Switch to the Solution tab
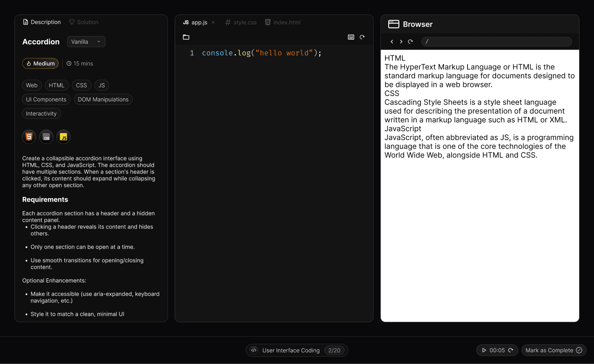 point(84,22)
